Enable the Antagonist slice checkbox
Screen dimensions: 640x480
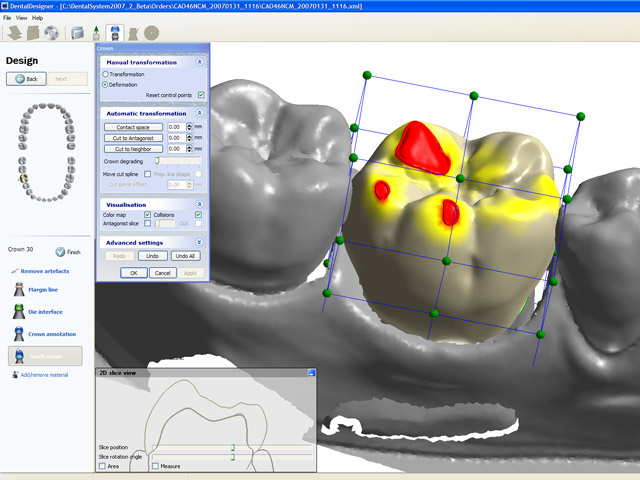[x=148, y=223]
